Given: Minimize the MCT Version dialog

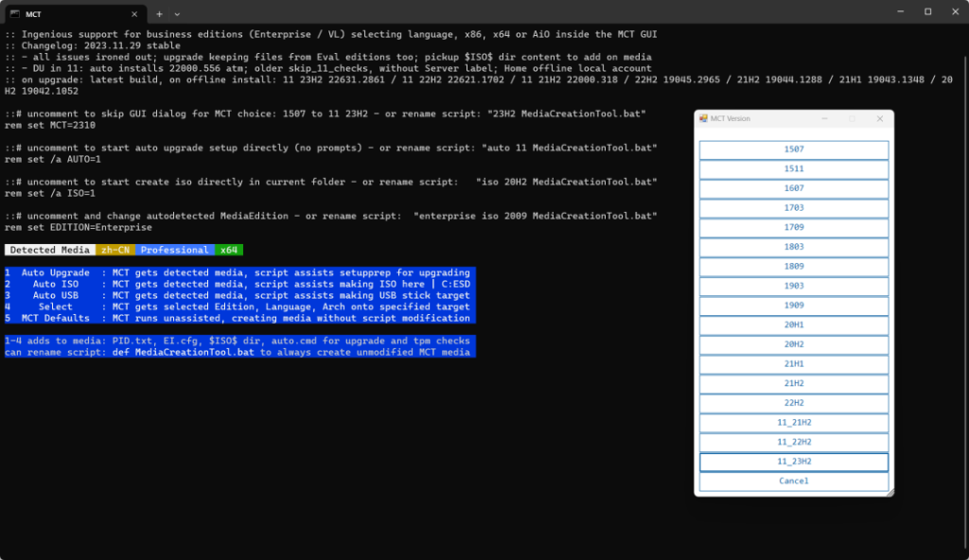Looking at the screenshot, I should pos(824,118).
